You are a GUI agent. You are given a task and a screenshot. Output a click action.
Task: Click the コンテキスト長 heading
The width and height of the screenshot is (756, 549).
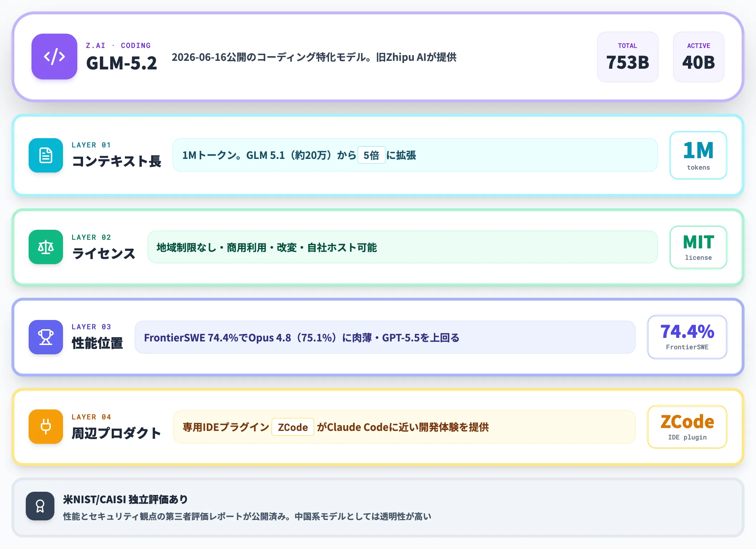click(117, 161)
